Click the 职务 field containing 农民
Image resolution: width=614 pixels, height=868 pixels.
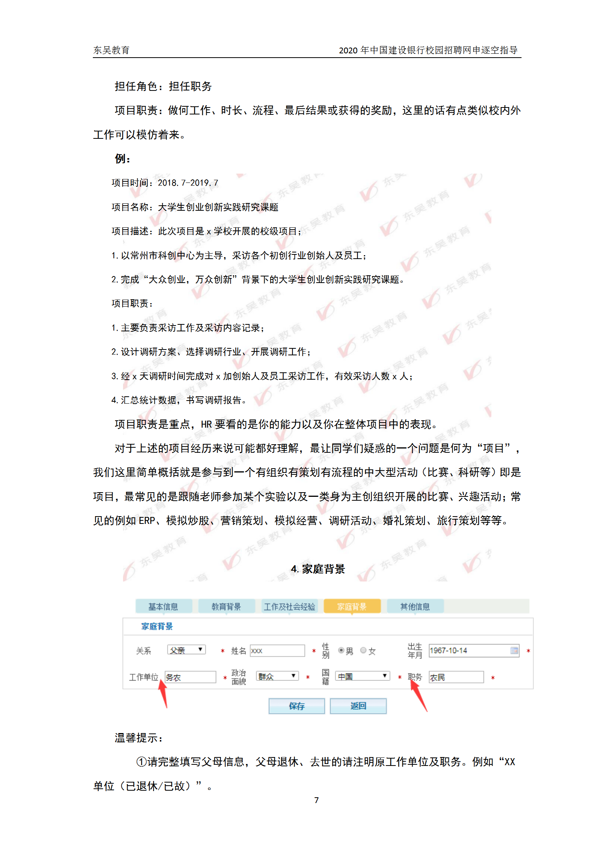[x=456, y=677]
